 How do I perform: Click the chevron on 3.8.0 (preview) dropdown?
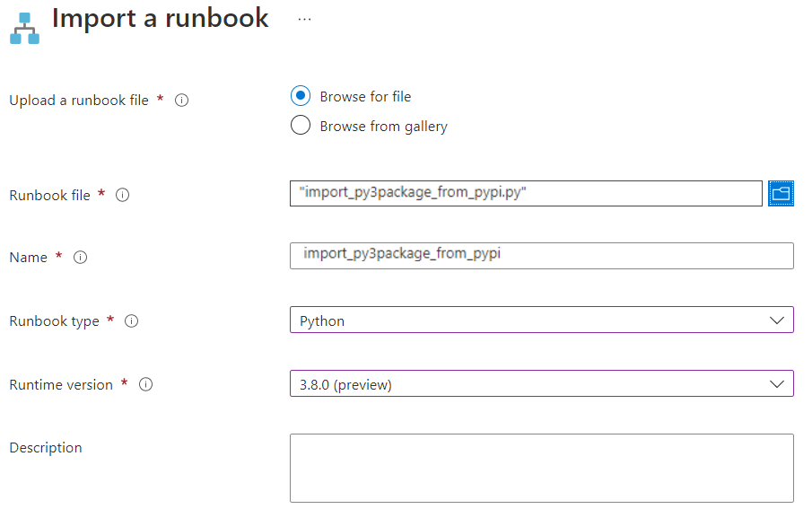(x=777, y=384)
